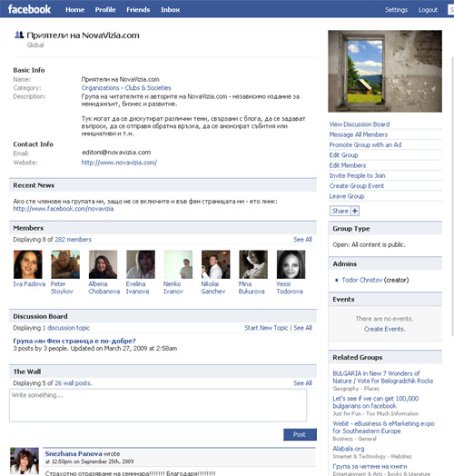Open the Clubs & Societies link
The width and height of the screenshot is (454, 476).
(x=148, y=88)
